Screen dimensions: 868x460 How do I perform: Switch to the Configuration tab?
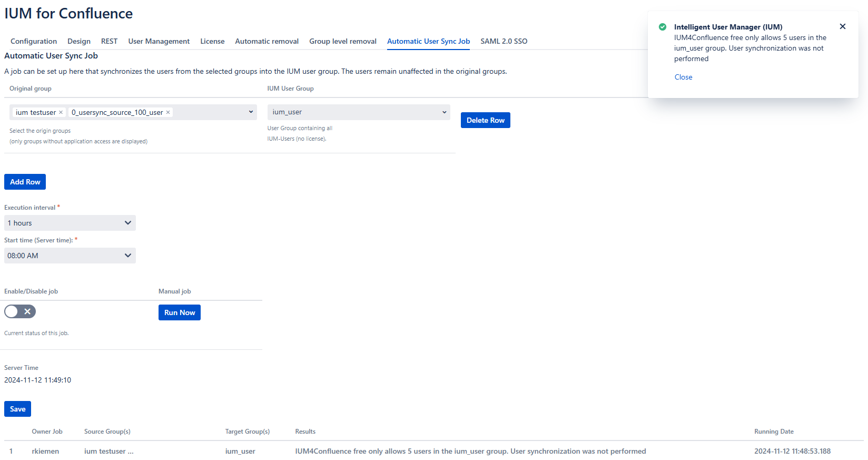pyautogui.click(x=34, y=41)
